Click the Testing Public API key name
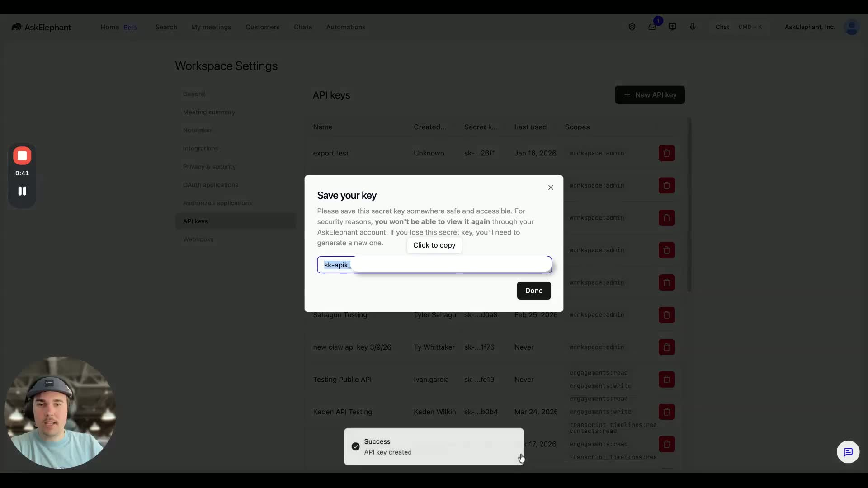Image resolution: width=868 pixels, height=488 pixels. tap(342, 380)
